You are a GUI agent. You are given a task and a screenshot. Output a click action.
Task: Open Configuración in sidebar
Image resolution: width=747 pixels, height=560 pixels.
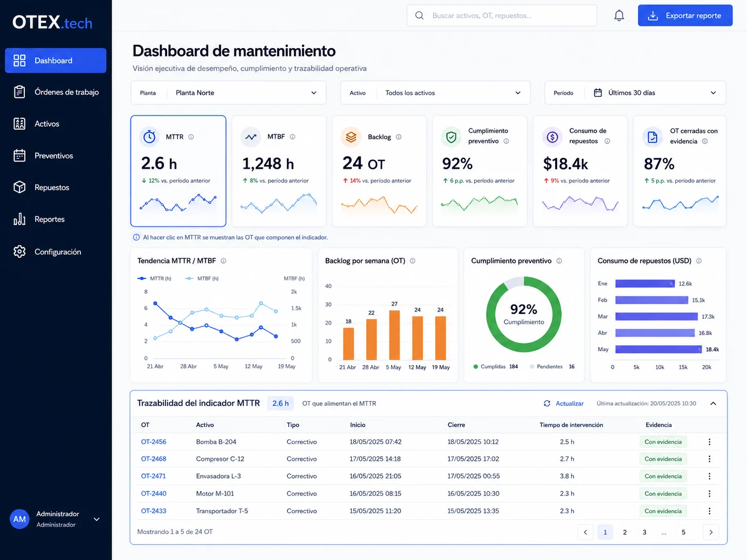[56, 252]
